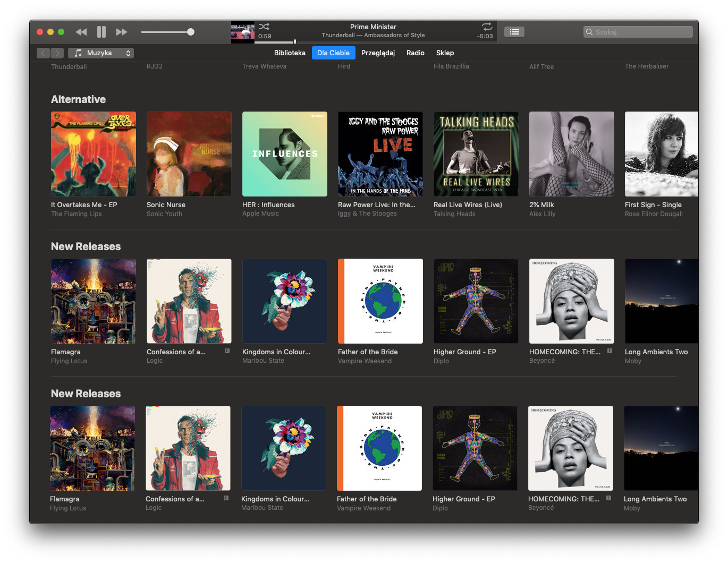The image size is (728, 563).
Task: Pause the current song
Action: click(101, 32)
